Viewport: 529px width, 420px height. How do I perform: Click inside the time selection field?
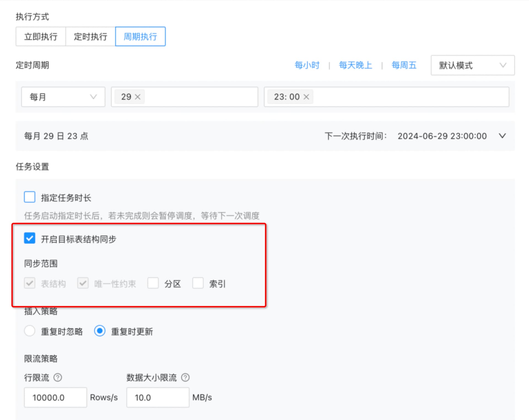click(386, 97)
